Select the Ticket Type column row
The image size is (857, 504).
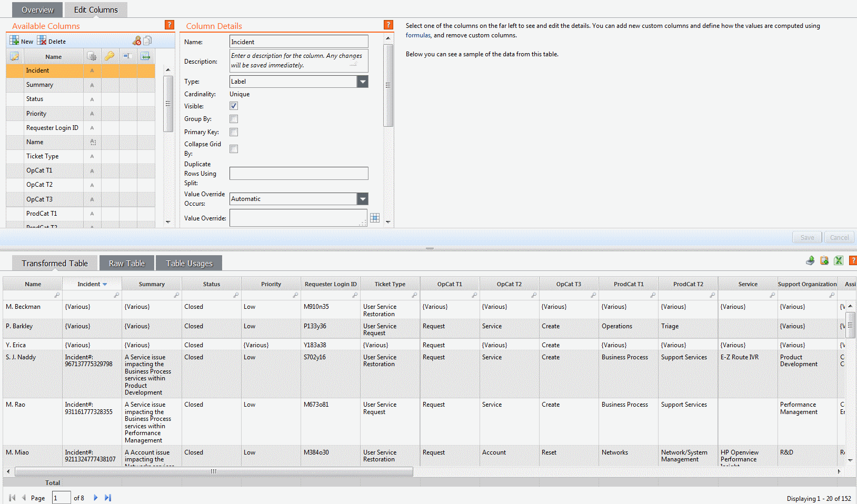coord(81,156)
